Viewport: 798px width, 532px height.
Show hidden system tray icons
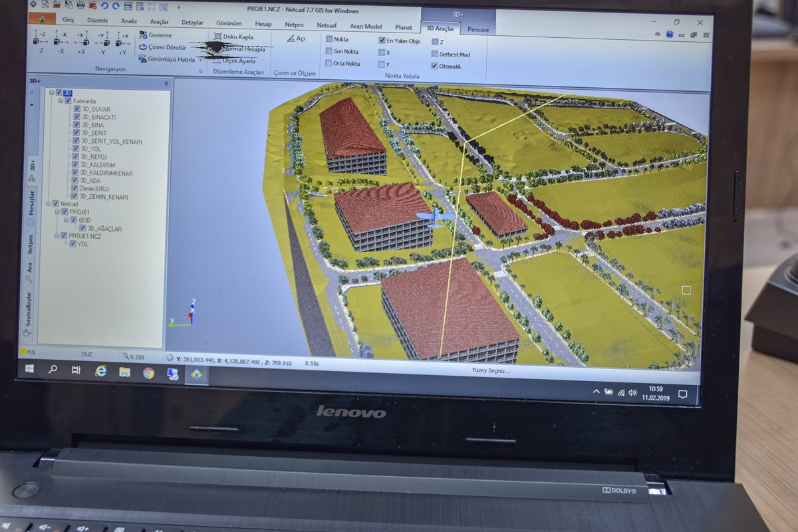[x=596, y=392]
